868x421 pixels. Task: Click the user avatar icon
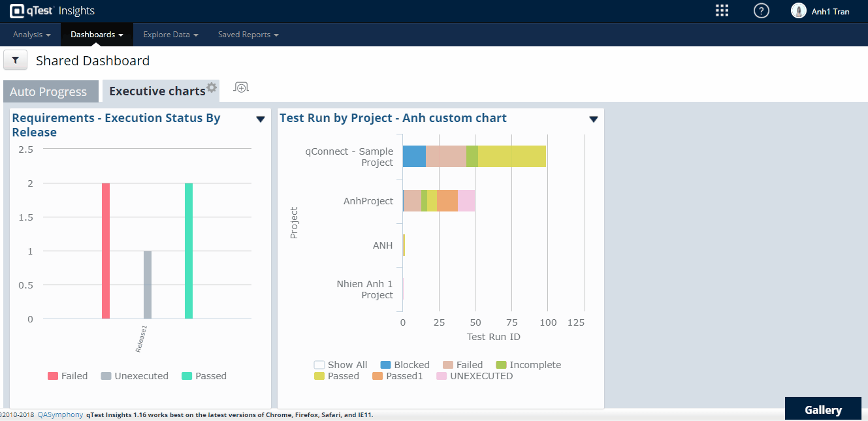coord(798,10)
